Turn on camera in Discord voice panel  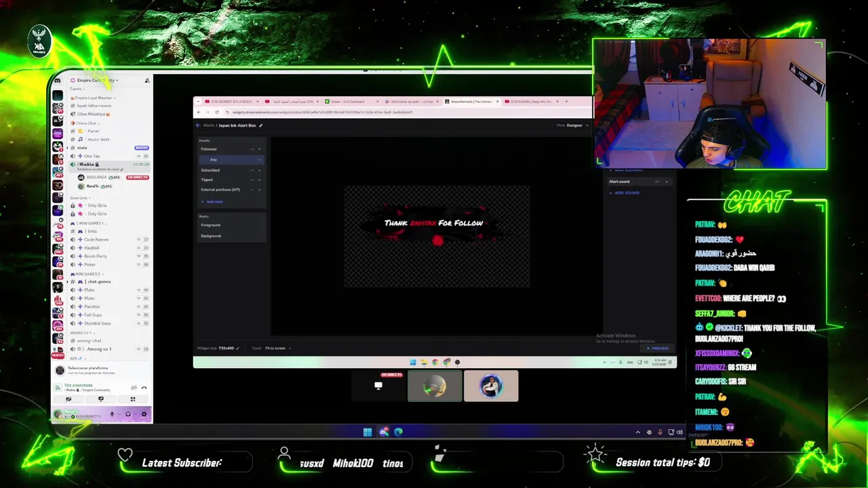point(68,399)
